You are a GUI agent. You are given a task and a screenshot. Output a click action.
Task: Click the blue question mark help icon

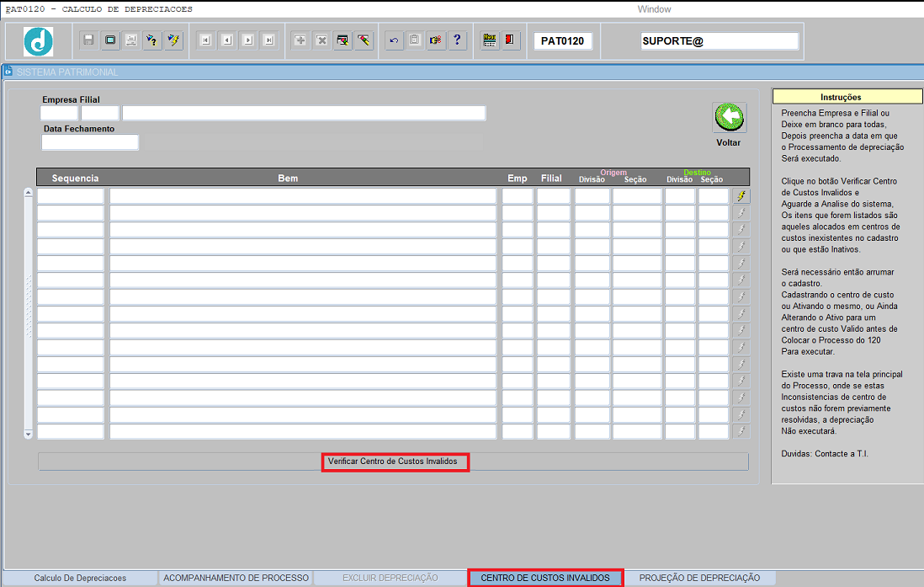pos(457,40)
